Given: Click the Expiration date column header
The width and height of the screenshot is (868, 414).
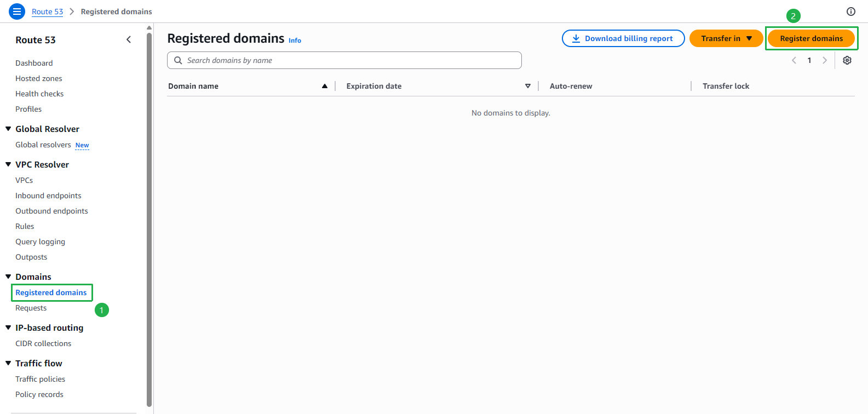Looking at the screenshot, I should [x=374, y=86].
